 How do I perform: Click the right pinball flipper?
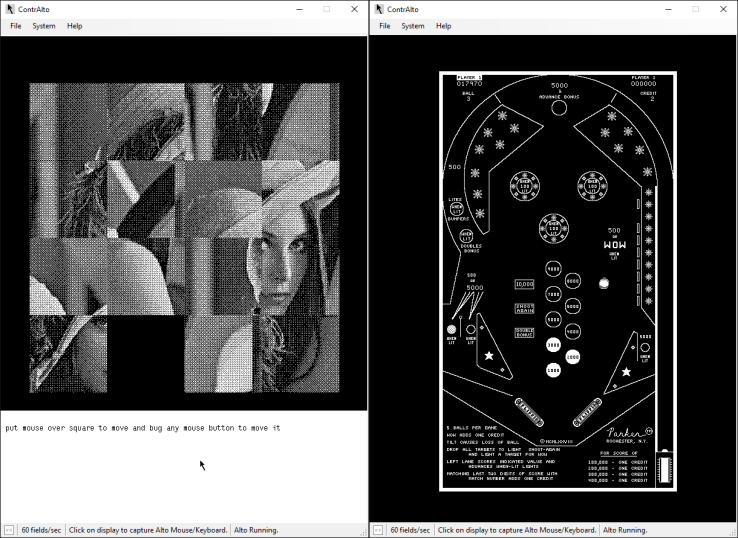click(587, 412)
